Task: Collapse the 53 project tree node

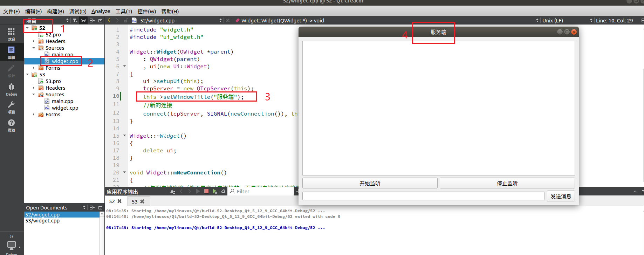Action: tap(27, 74)
